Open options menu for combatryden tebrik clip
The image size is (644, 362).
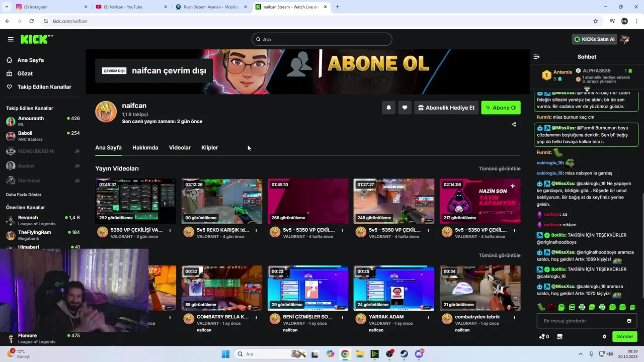(514, 318)
